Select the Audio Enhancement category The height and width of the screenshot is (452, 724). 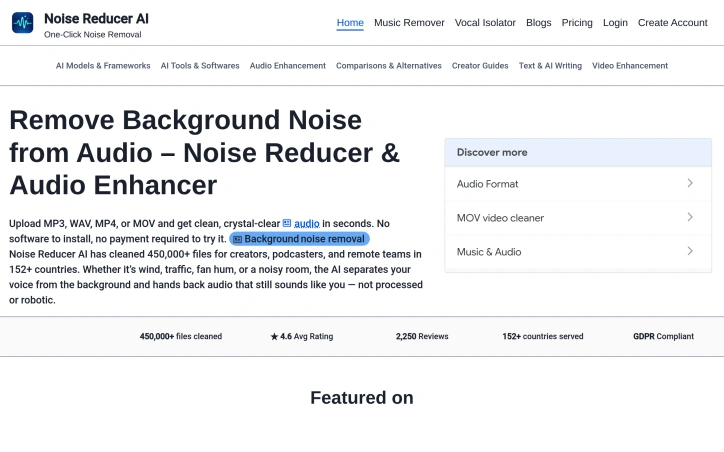tap(288, 66)
